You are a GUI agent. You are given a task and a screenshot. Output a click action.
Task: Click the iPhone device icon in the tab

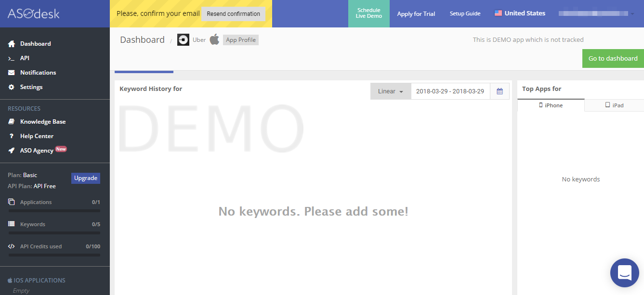coord(541,105)
